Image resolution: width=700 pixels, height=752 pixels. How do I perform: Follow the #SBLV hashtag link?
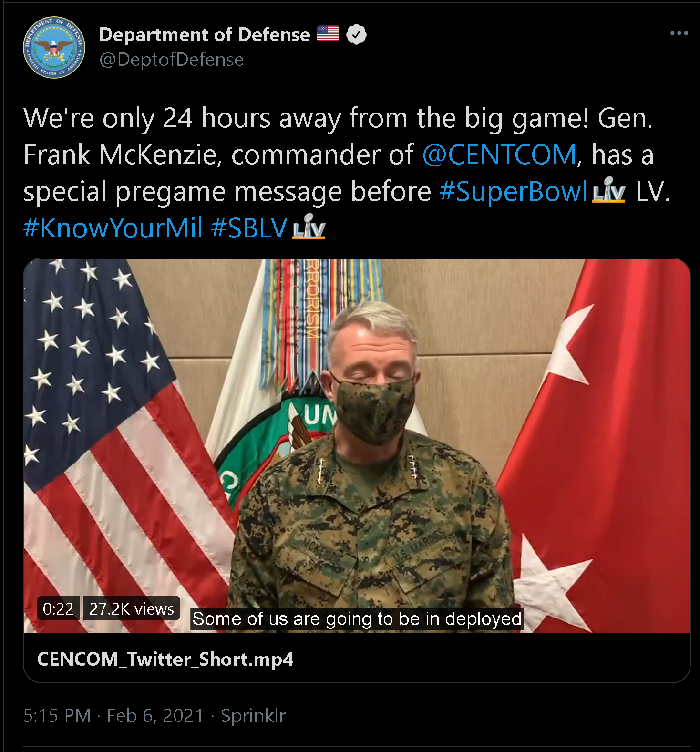[249, 227]
